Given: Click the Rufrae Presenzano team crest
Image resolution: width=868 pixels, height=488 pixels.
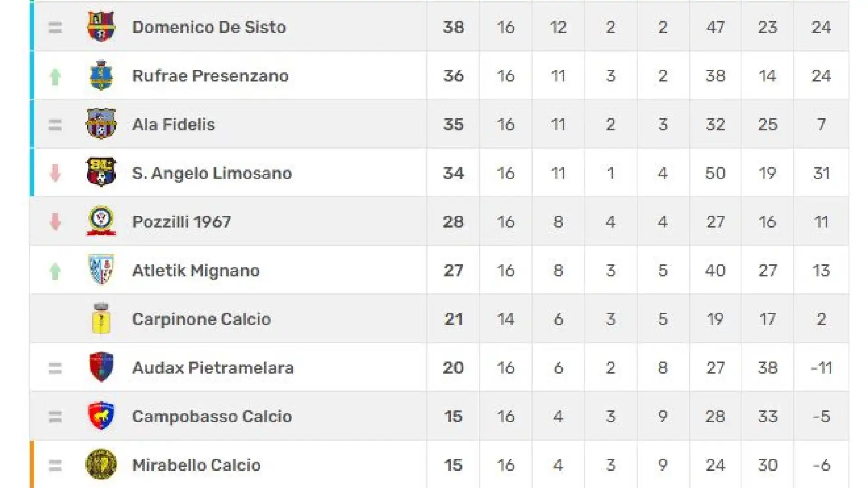Looking at the screenshot, I should pos(101,75).
